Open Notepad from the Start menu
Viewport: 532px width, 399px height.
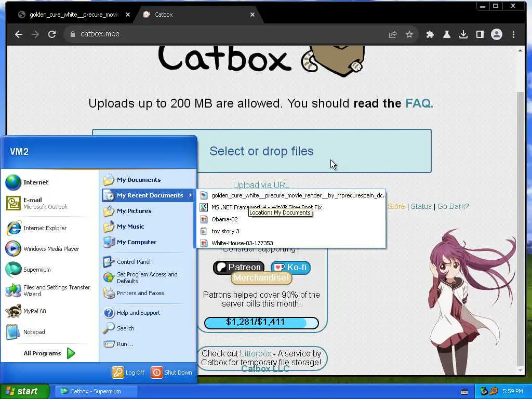(x=49, y=332)
